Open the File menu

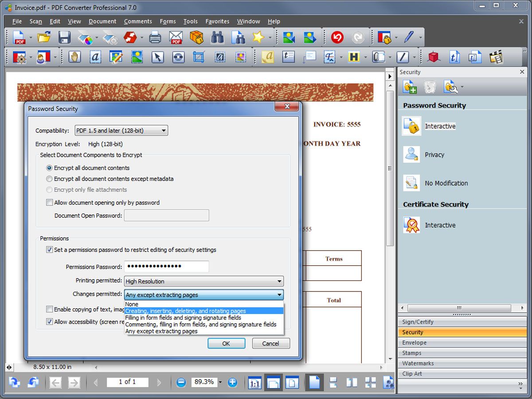(17, 21)
